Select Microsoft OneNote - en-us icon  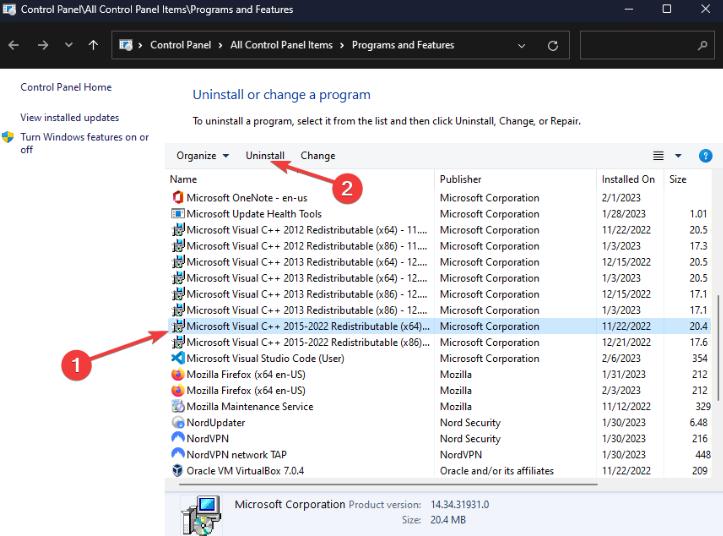click(178, 197)
